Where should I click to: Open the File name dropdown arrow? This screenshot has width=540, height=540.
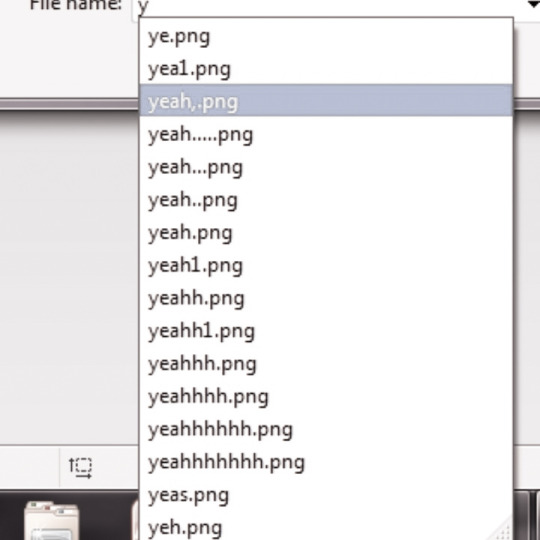(533, 4)
